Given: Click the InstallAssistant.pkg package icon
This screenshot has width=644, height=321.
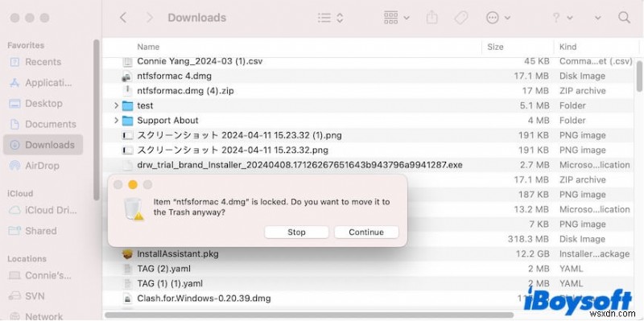Looking at the screenshot, I should click(128, 253).
